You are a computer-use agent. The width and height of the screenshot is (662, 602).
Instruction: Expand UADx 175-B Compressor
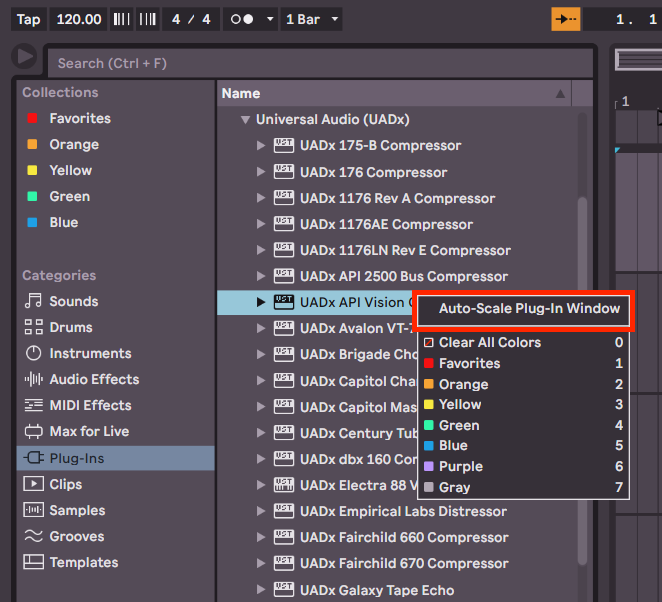click(x=261, y=146)
